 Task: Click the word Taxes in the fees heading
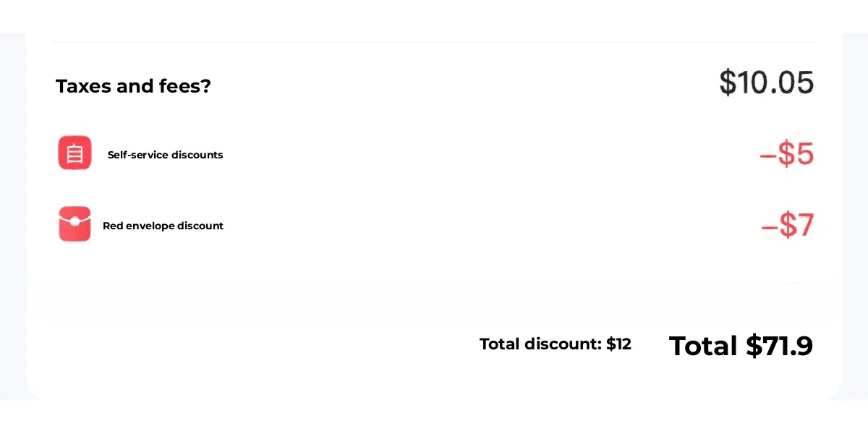coord(83,86)
